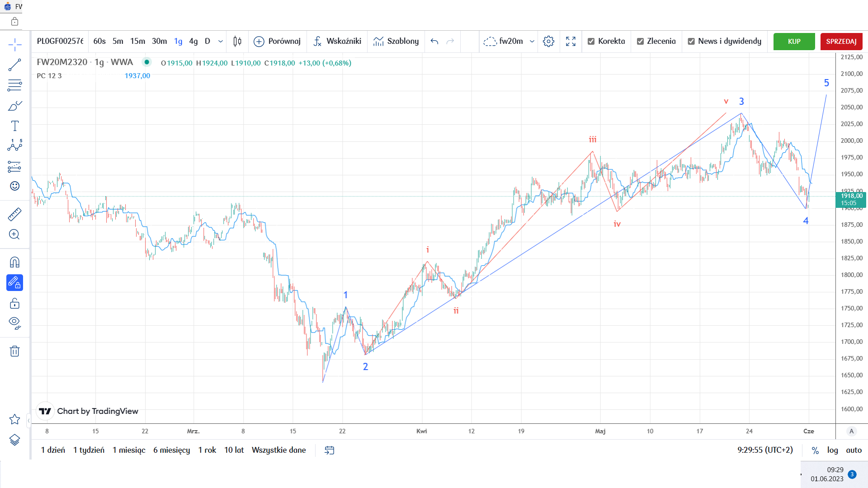Open timezone menu at 9:29:55 (UTC+2)
The image size is (868, 488).
pos(765,450)
